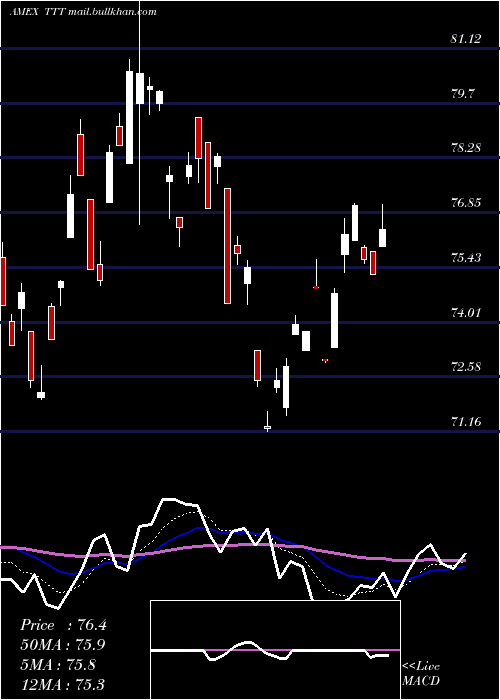Click the 76.85 price level label
The width and height of the screenshot is (500, 700).
[466, 203]
